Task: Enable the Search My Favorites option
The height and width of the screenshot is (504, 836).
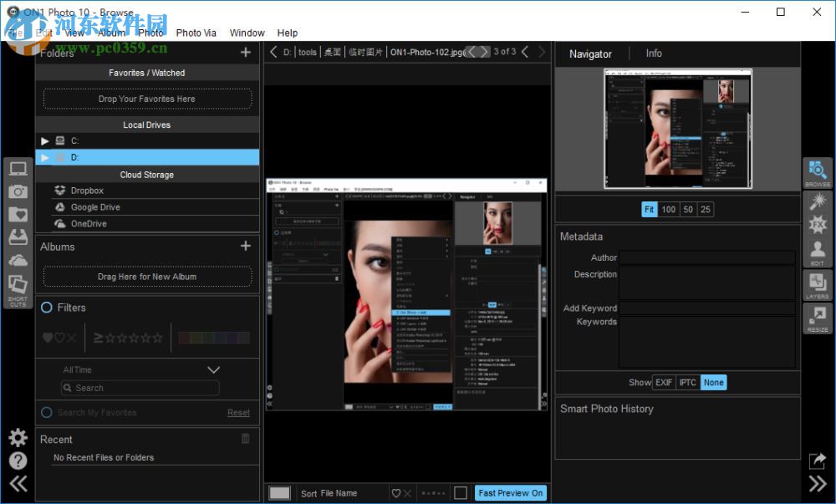Action: tap(47, 412)
